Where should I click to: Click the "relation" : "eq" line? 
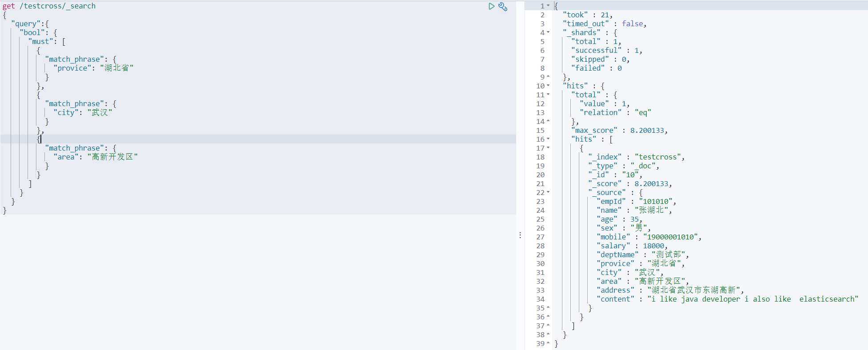coord(615,112)
